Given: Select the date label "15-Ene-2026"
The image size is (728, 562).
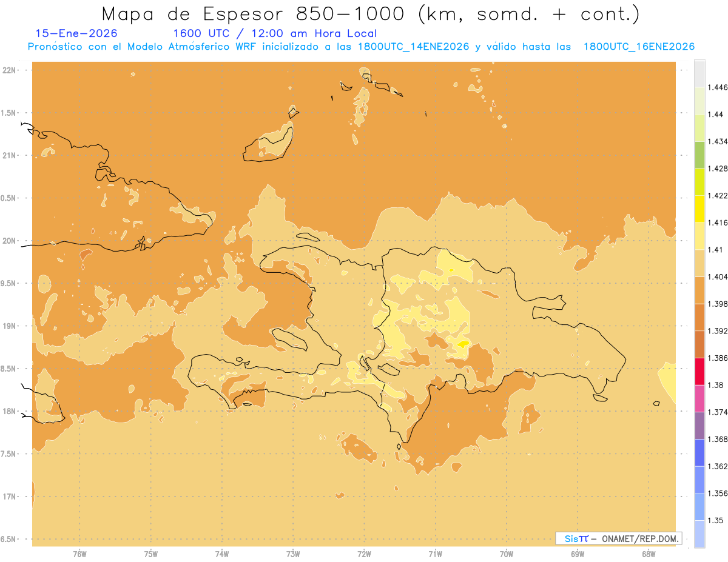Looking at the screenshot, I should point(76,33).
